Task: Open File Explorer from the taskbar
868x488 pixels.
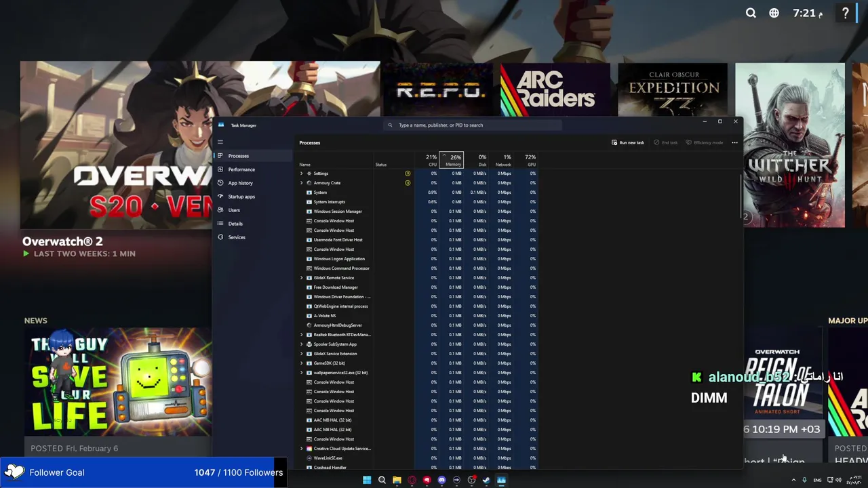Action: 397,480
